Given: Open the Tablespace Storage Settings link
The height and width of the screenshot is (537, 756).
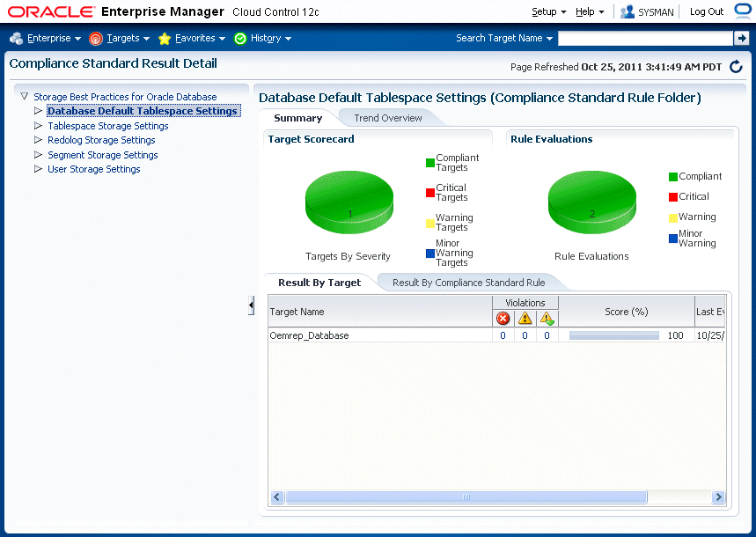Looking at the screenshot, I should pos(108,126).
